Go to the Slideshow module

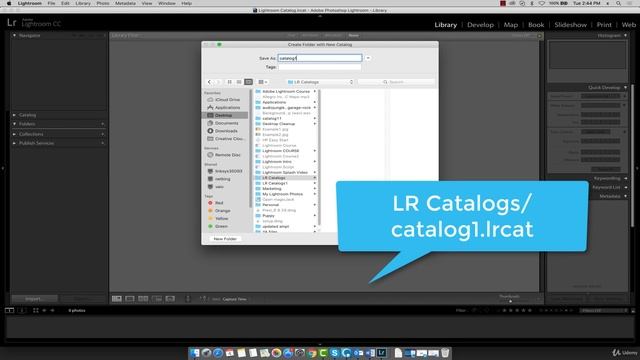570,25
